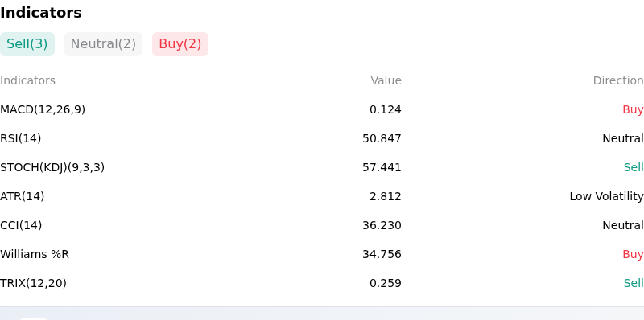The height and width of the screenshot is (320, 644).
Task: Click the Indicators section heading
Action: coord(41,13)
